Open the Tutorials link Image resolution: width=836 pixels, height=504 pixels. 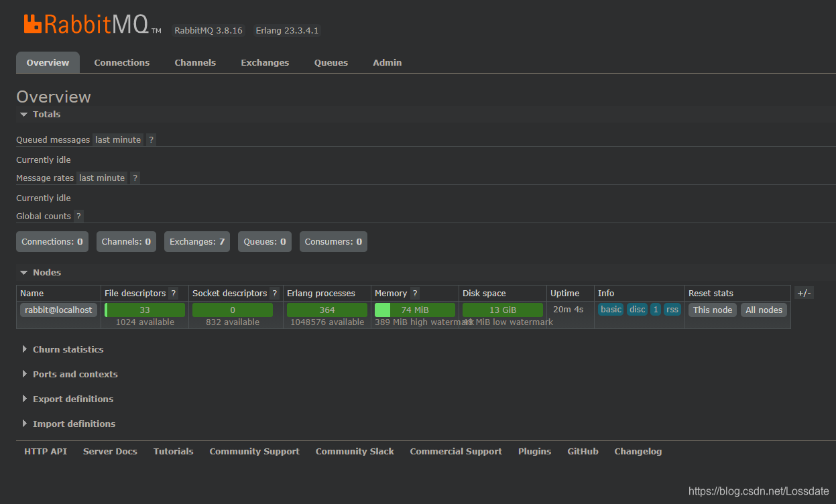coord(174,452)
